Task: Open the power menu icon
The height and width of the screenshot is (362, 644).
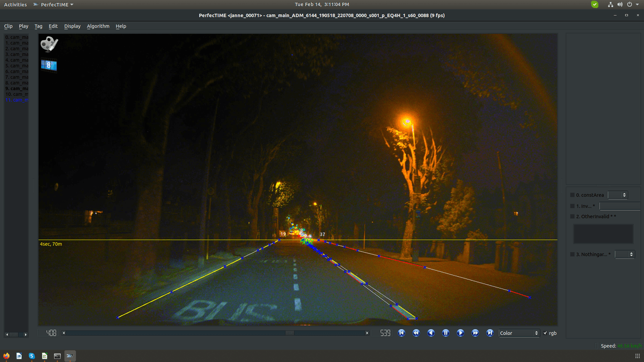Action: (629, 4)
